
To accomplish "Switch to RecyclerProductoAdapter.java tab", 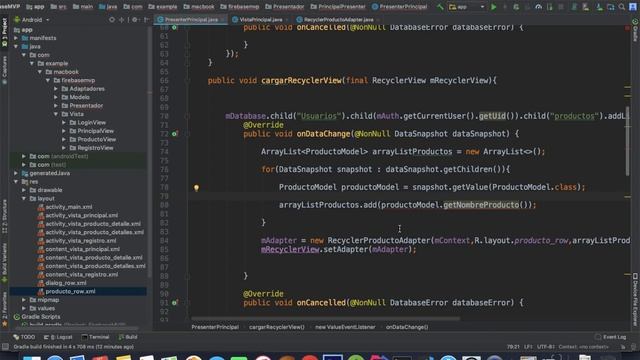I will [338, 20].
